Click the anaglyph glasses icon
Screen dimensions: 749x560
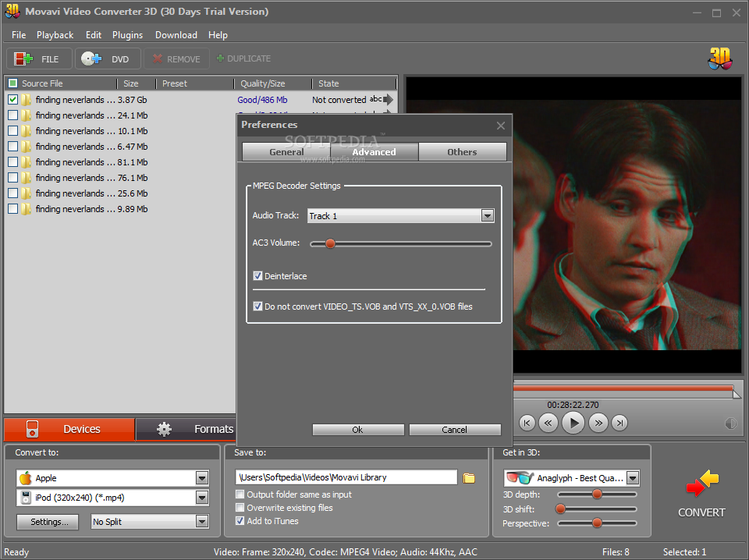(x=520, y=477)
